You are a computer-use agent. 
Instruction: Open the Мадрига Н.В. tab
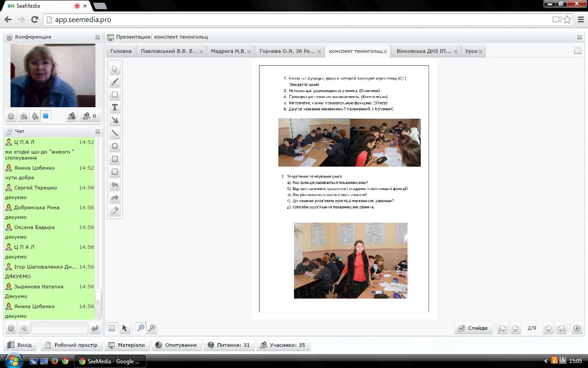[228, 51]
